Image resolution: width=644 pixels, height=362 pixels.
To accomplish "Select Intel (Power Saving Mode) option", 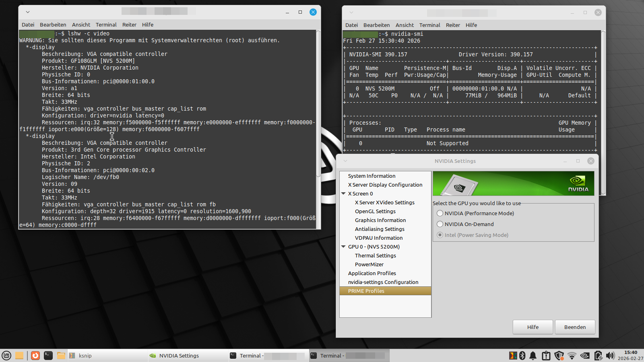I will [x=440, y=235].
